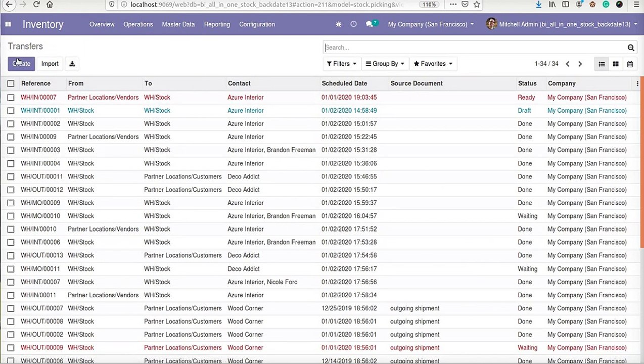Open the activities clock icon

click(x=353, y=24)
